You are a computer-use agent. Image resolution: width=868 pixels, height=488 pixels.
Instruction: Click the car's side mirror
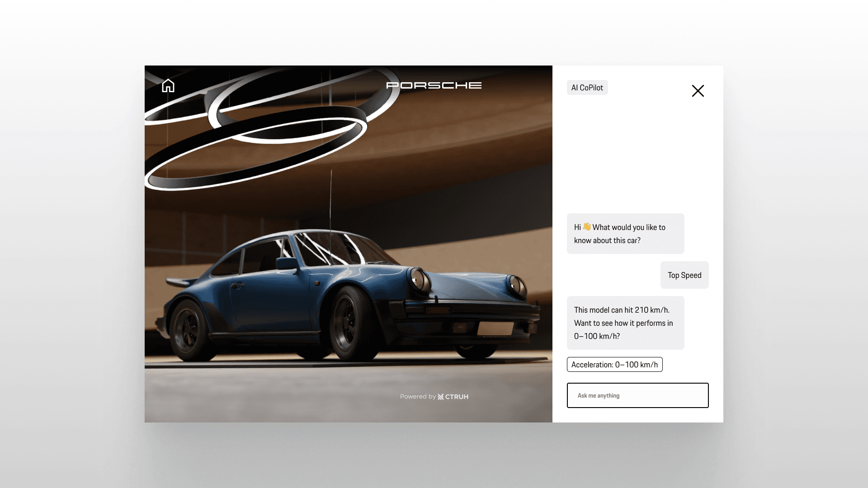pos(287,263)
